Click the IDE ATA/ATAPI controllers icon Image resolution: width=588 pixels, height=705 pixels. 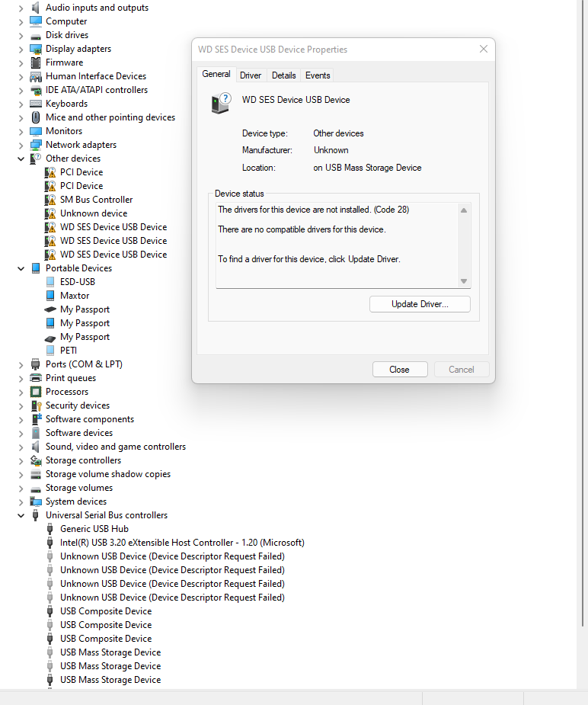point(36,91)
